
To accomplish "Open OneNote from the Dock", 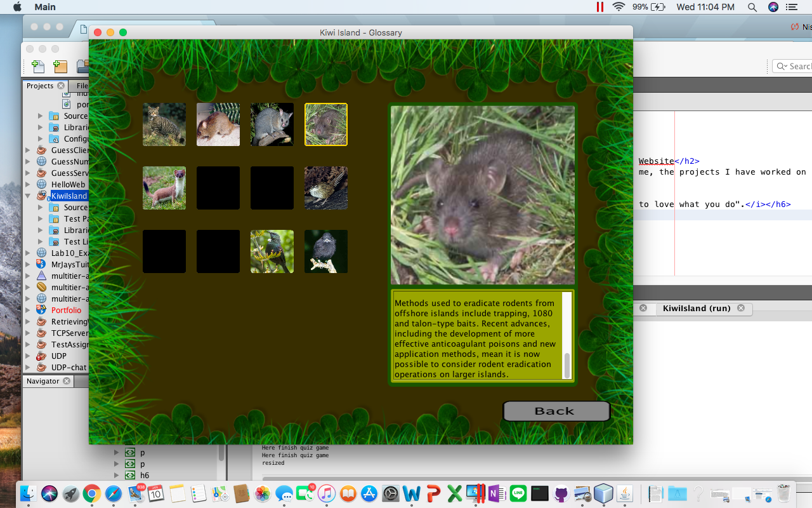I will (x=497, y=493).
